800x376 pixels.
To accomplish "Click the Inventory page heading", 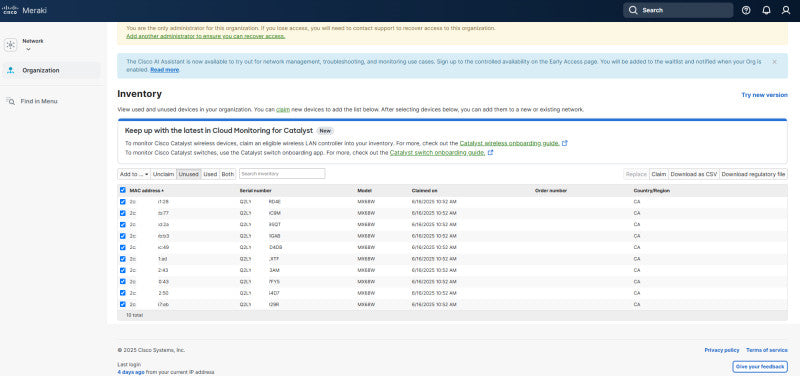I will point(139,94).
